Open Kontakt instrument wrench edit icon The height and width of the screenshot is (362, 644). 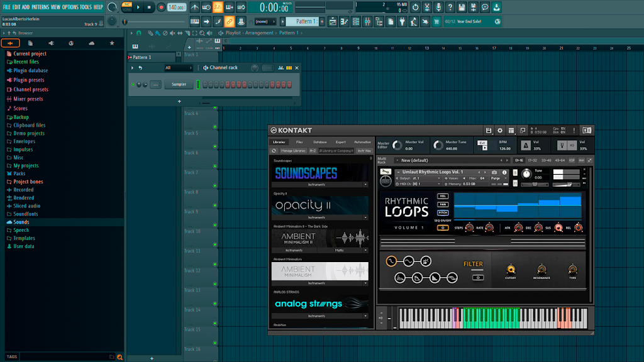pos(386,172)
